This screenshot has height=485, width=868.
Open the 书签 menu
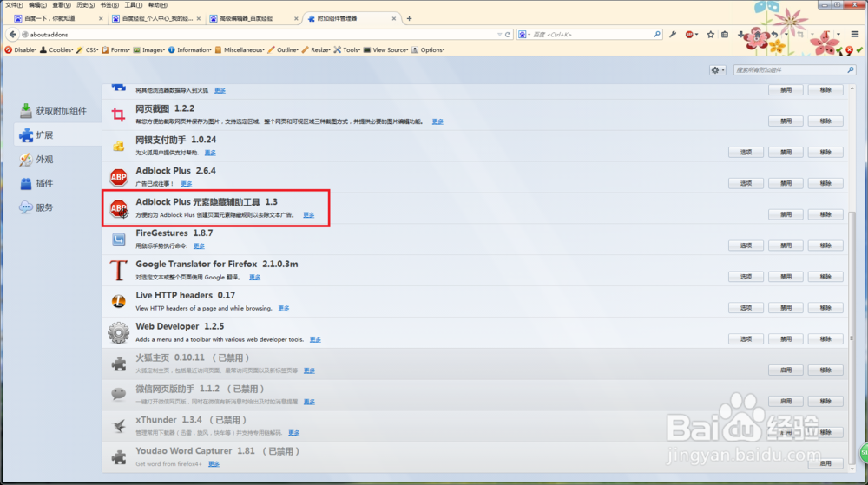[109, 5]
